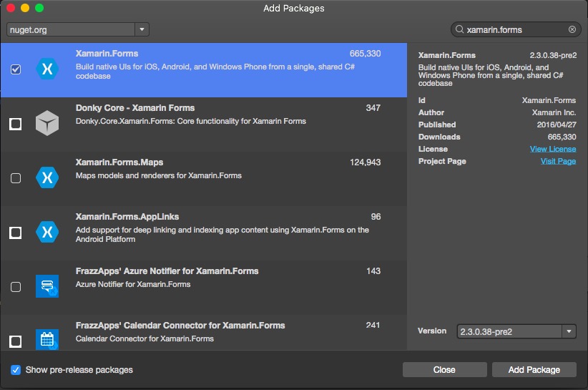588x390 pixels.
Task: Open the Version dropdown arrow
Action: tap(569, 331)
